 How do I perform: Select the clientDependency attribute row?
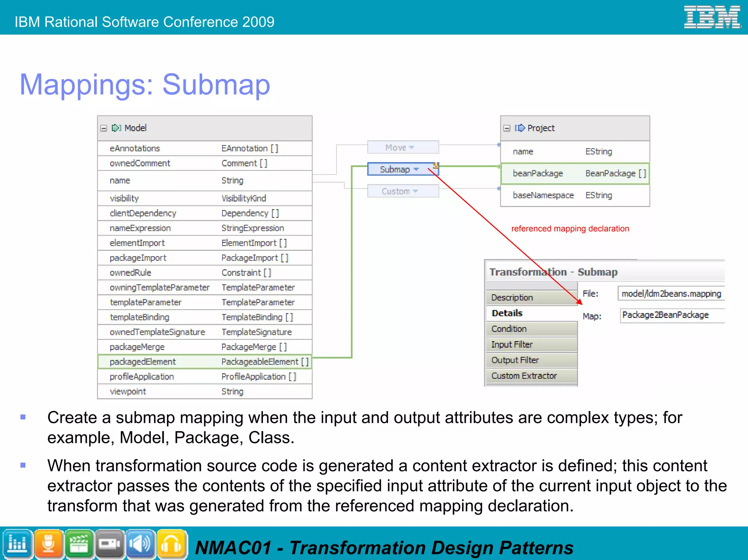click(205, 213)
